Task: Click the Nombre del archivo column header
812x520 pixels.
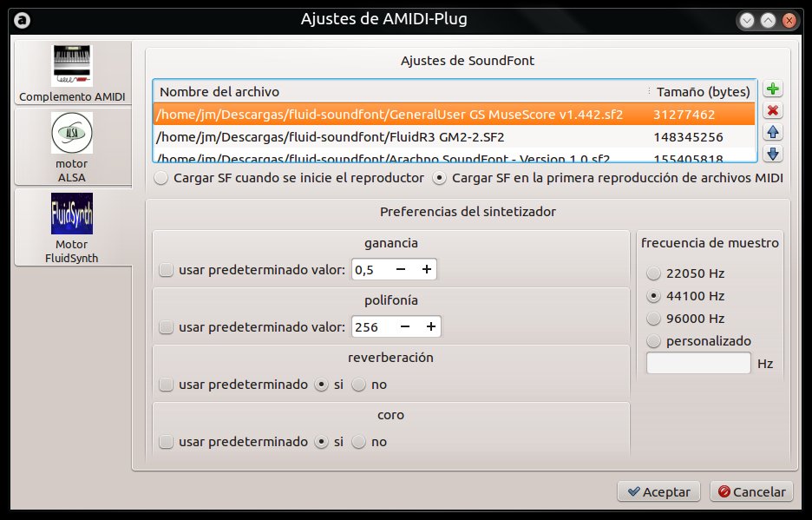Action: click(x=400, y=92)
